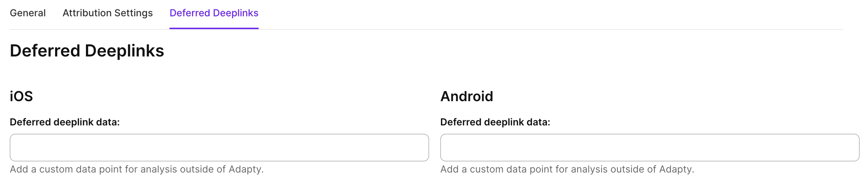Focus the Android deferred deeplink data input
The image size is (868, 194).
[x=650, y=148]
